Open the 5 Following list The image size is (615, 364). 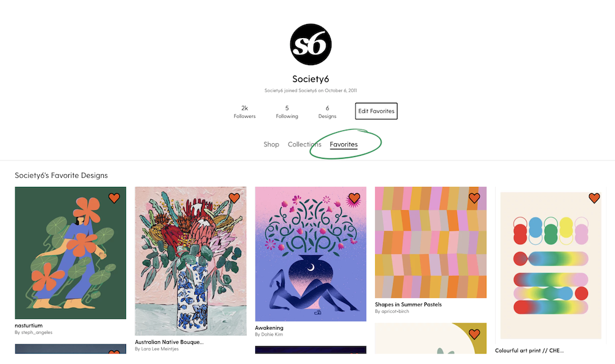coord(287,112)
